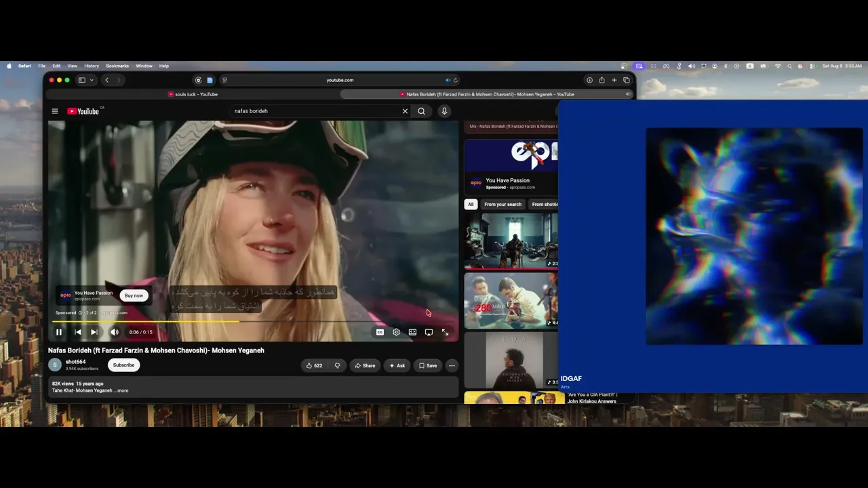Go to YouTube home via logo
This screenshot has width=868, height=488.
(83, 111)
